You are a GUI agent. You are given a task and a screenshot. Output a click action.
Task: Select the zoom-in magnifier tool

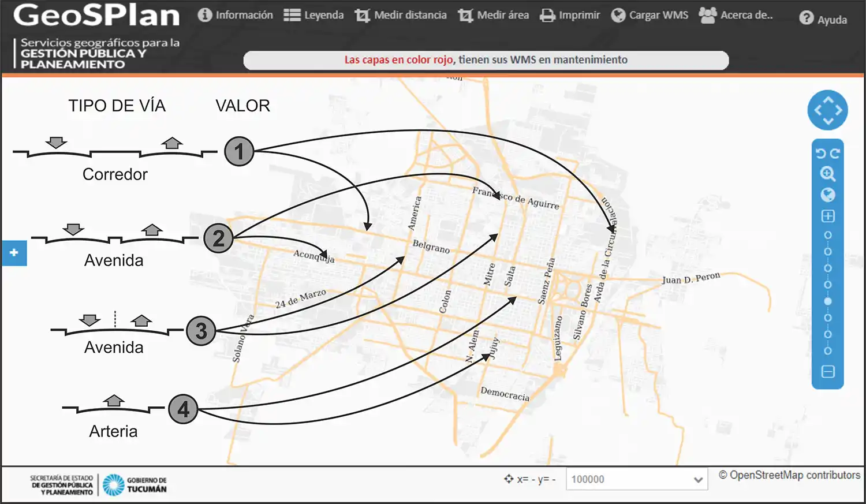tap(827, 174)
